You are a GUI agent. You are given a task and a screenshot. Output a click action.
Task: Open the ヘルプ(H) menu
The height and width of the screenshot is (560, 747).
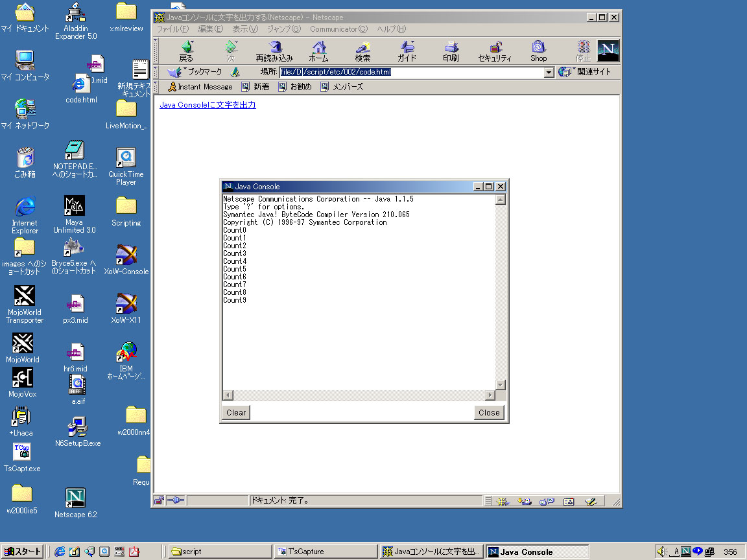pos(392,29)
